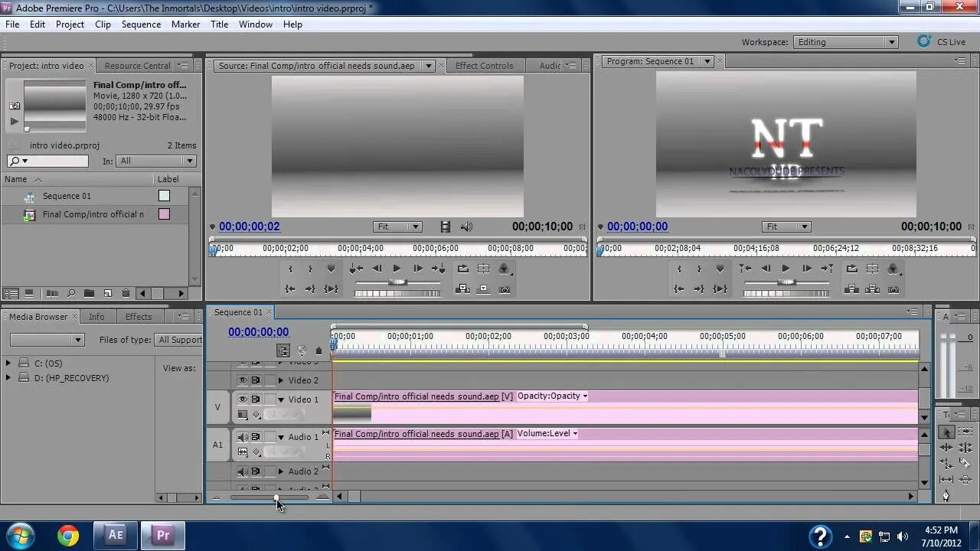Switch to Effect Controls tab
This screenshot has height=551, width=980.
click(x=484, y=66)
